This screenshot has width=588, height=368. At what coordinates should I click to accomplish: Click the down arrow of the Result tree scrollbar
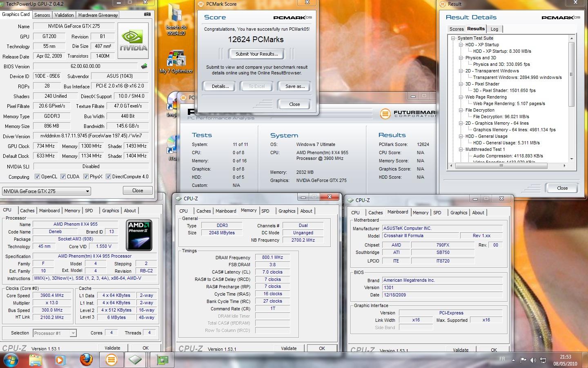[571, 159]
